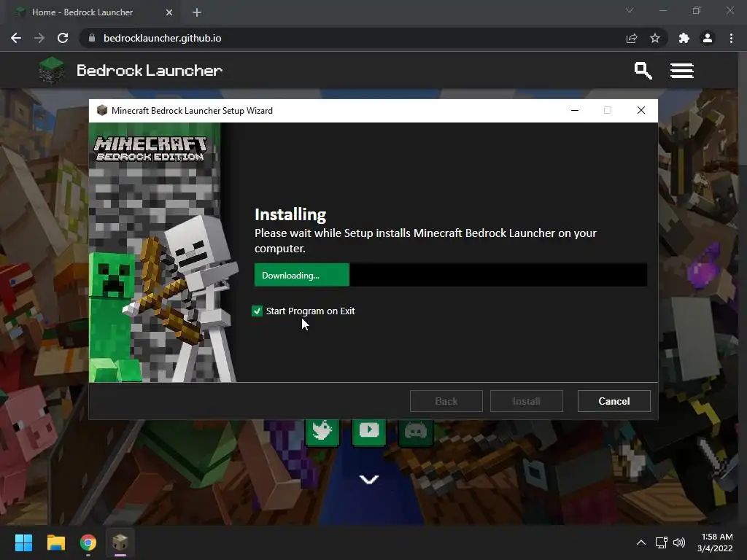
Task: Open the Discord social link
Action: tap(415, 431)
